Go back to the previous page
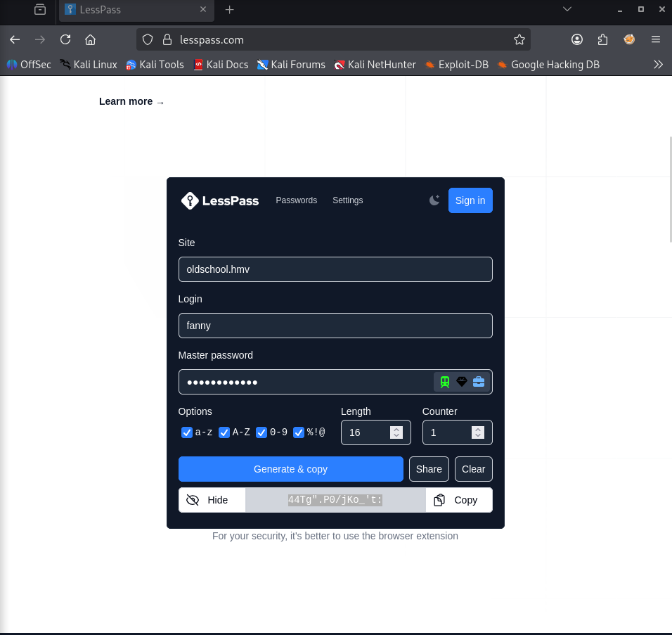The width and height of the screenshot is (672, 635). point(15,40)
